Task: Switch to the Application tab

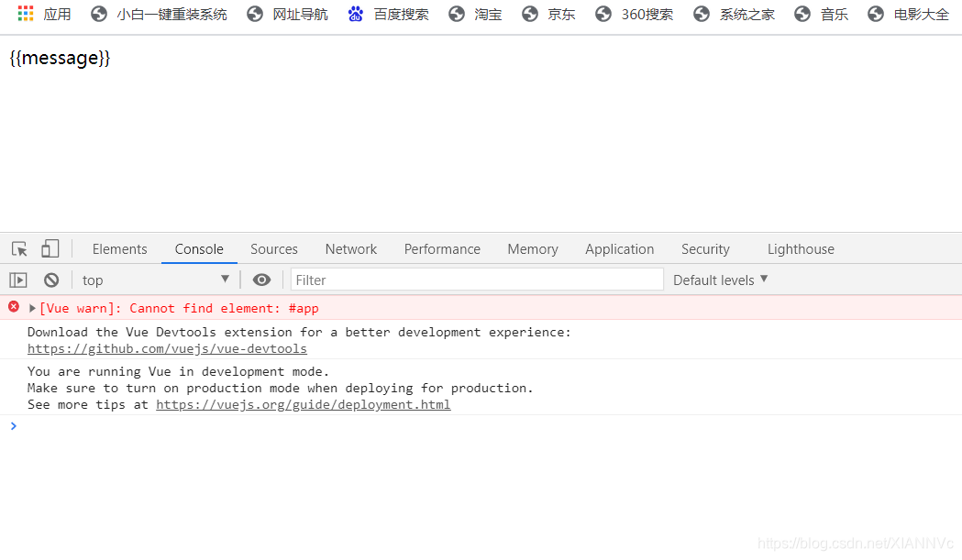Action: 619,248
